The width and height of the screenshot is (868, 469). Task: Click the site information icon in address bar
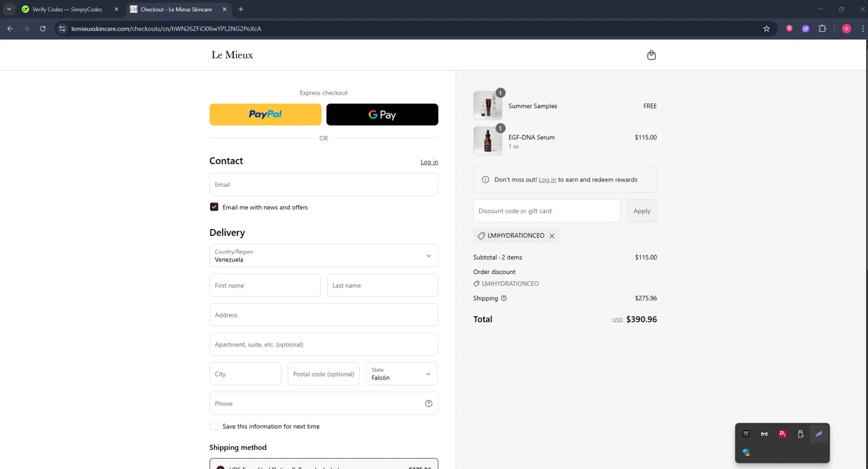tap(63, 28)
